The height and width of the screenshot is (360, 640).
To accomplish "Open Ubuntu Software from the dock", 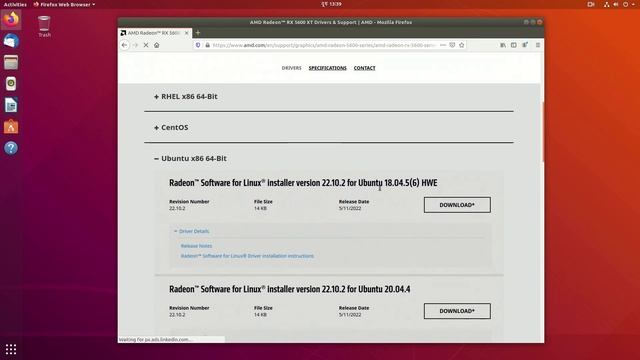I will point(11,127).
